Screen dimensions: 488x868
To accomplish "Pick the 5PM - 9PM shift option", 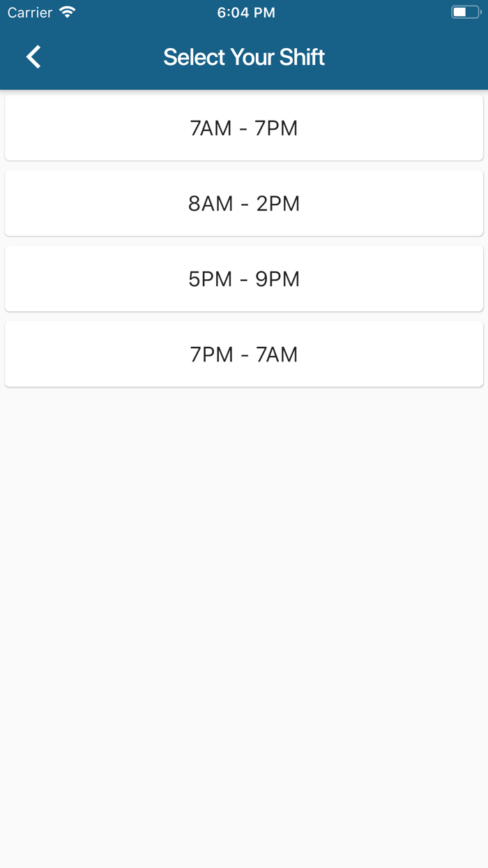I will point(244,278).
